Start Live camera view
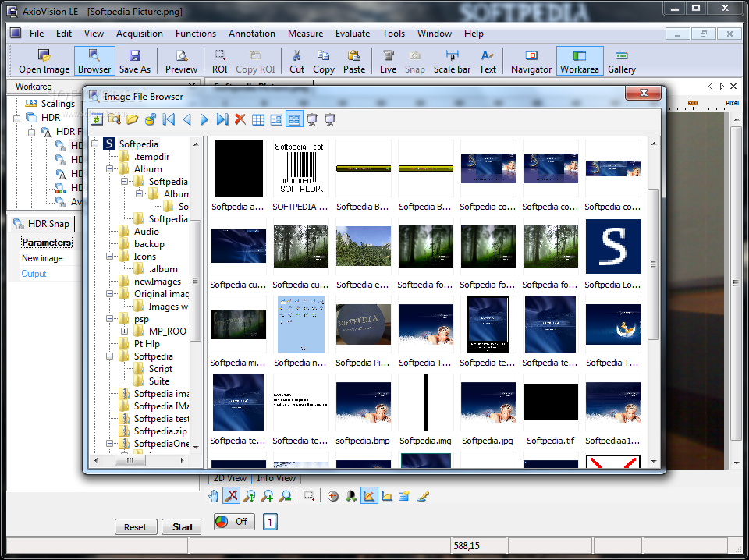 click(x=388, y=61)
